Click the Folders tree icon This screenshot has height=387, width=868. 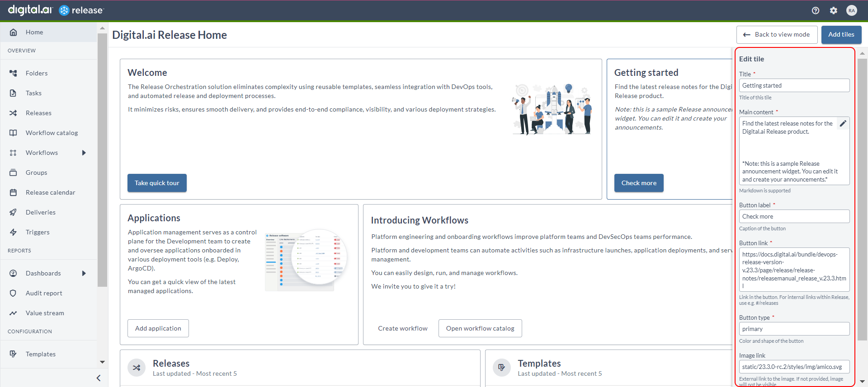pos(14,73)
